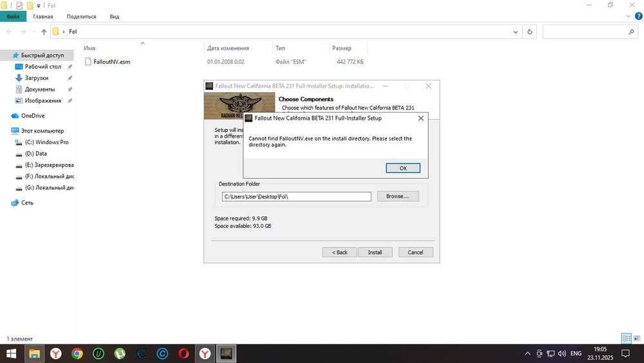This screenshot has width=644, height=363.
Task: Open the (G:) Локальный диск drive
Action: click(49, 188)
